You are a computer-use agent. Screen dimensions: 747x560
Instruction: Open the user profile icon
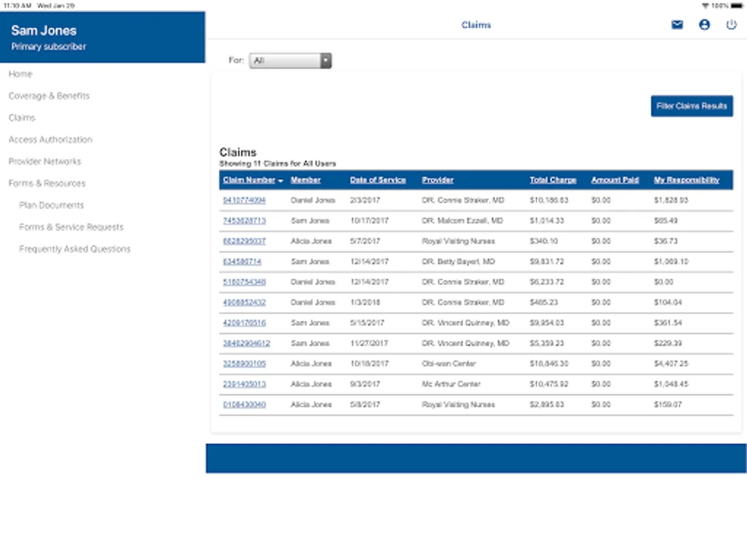704,26
